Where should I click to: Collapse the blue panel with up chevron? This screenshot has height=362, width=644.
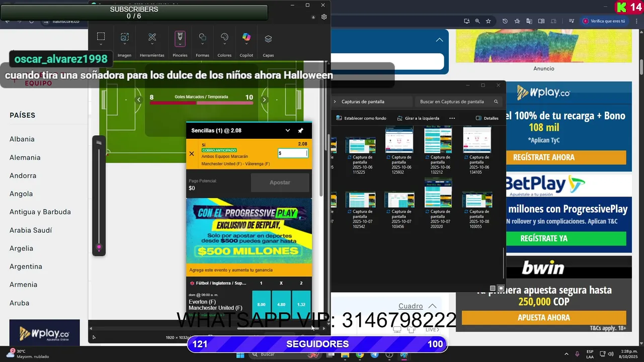tap(439, 40)
